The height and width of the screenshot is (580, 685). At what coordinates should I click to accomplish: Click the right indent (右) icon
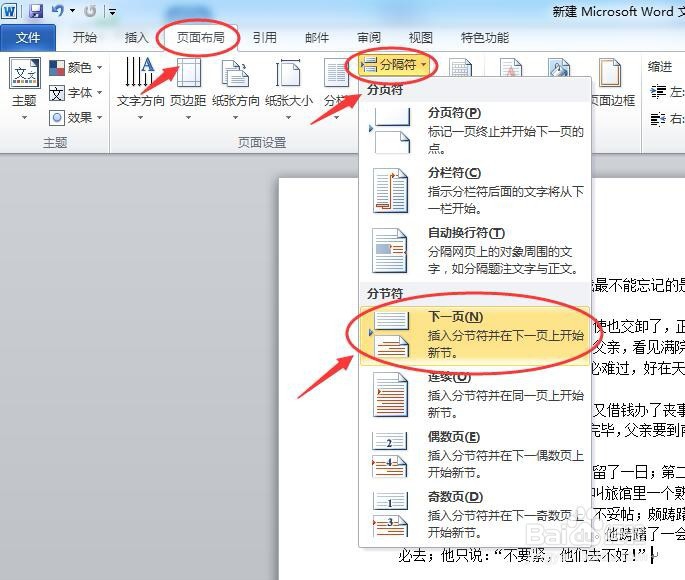[x=659, y=118]
